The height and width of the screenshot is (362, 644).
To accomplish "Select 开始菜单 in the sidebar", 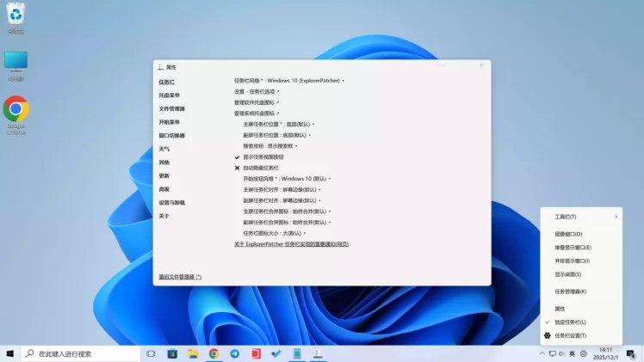I will pyautogui.click(x=170, y=122).
